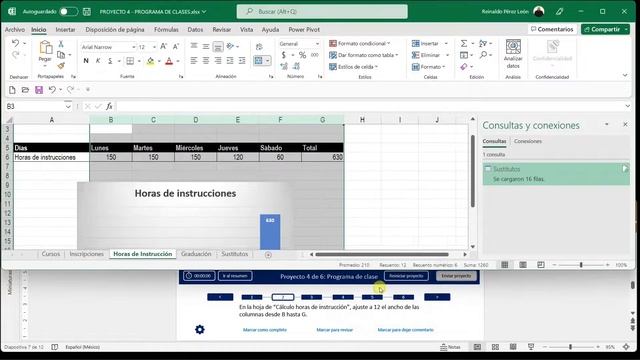Open the font size dropdown
The height and width of the screenshot is (360, 640).
154,47
